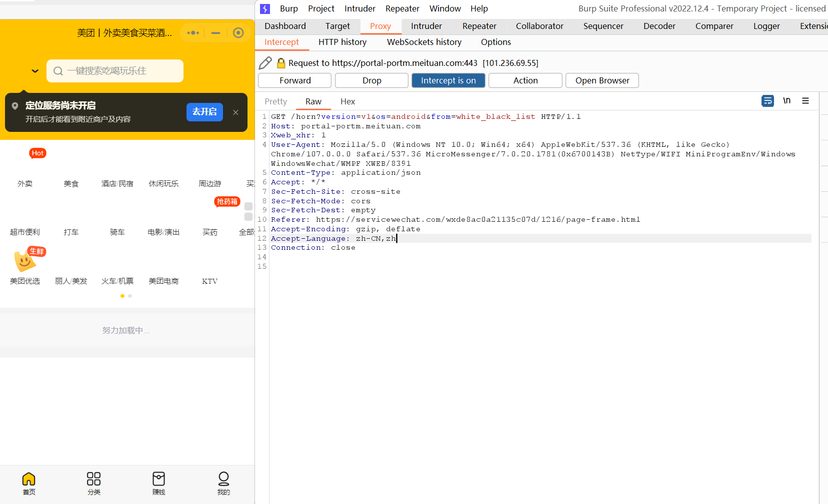
Task: Switch to the Logger tab
Action: [x=766, y=26]
